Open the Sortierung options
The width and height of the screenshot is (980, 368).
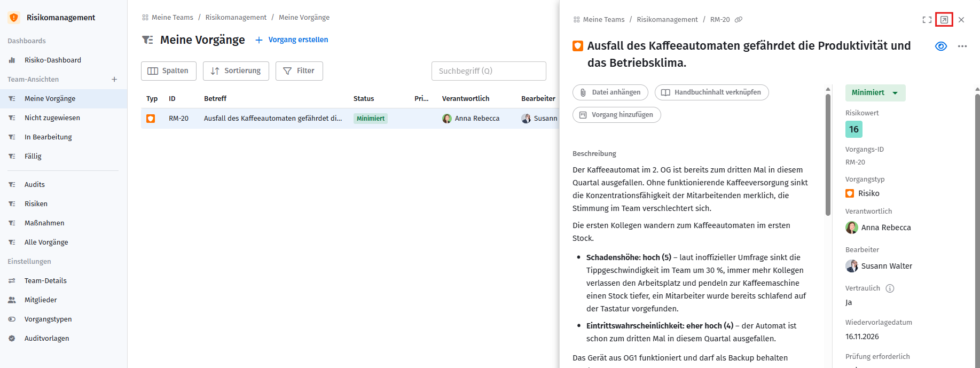tap(236, 71)
